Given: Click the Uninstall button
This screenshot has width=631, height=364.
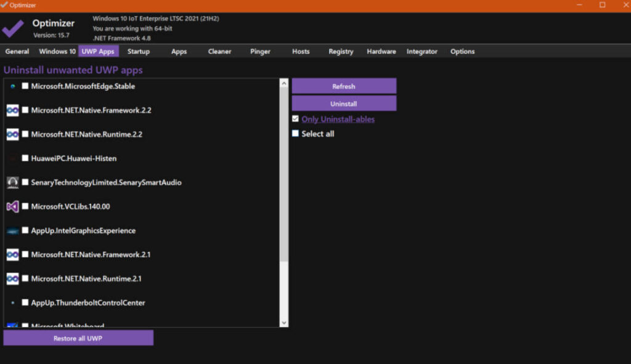Looking at the screenshot, I should (x=344, y=103).
